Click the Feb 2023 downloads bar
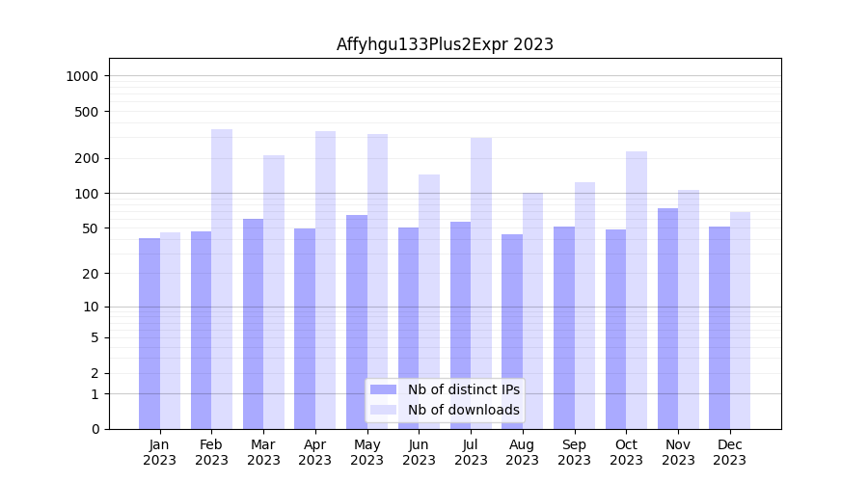The width and height of the screenshot is (868, 482). (x=222, y=279)
